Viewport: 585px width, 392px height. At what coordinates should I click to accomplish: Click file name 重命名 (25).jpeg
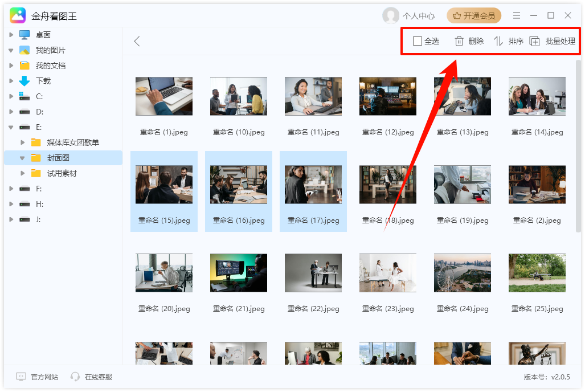coord(537,308)
